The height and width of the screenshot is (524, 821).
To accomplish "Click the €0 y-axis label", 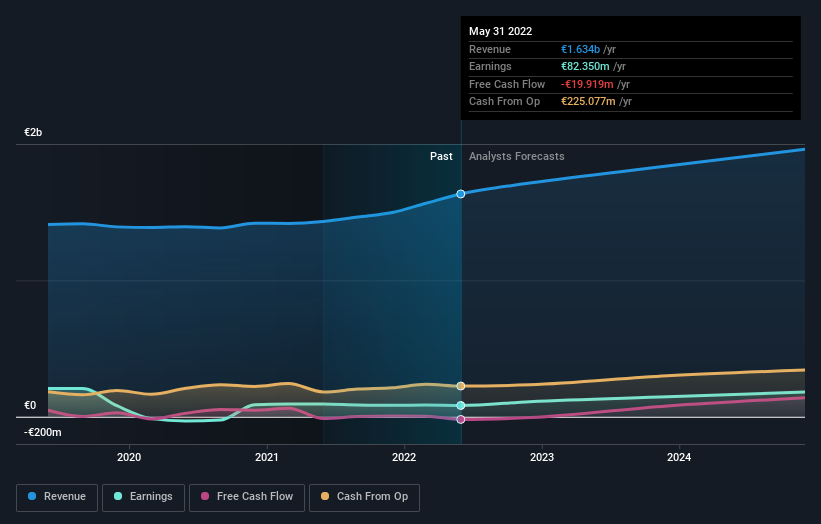I will coord(30,406).
